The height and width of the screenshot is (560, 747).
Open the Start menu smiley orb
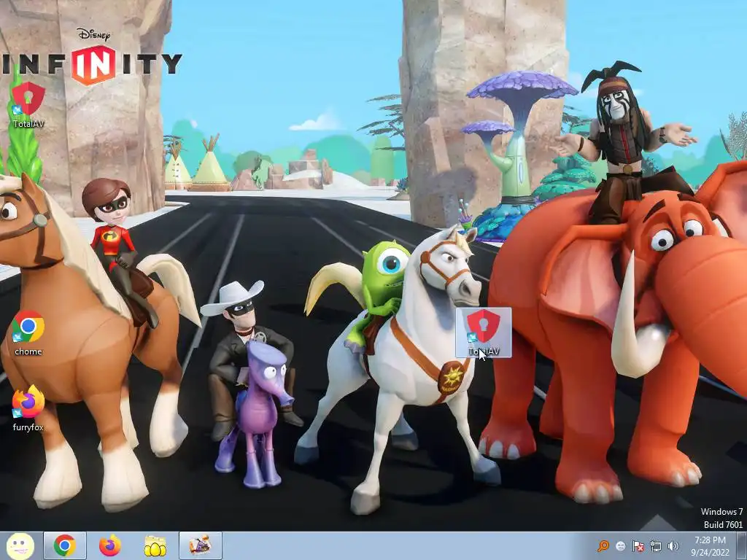pyautogui.click(x=20, y=546)
